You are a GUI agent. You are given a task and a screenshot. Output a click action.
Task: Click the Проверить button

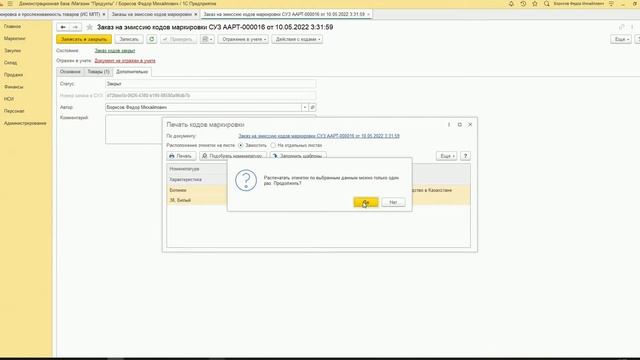[x=178, y=39]
